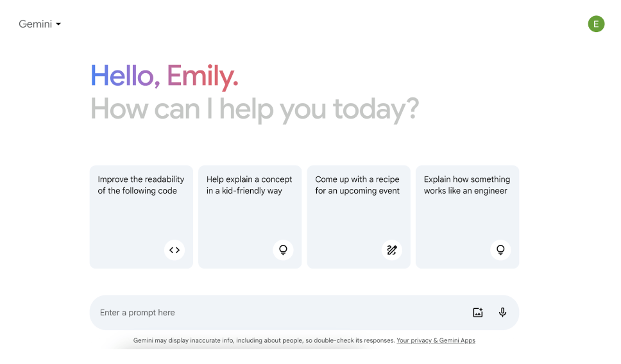This screenshot has height=364, width=621.
Task: Click 'How can I help you today?' text
Action: 255,109
